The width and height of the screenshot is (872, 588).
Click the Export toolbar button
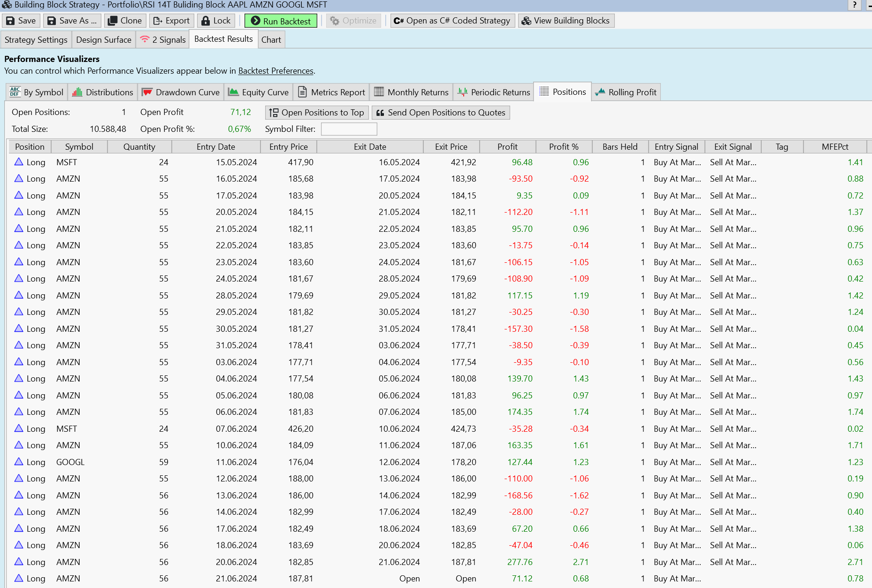172,21
